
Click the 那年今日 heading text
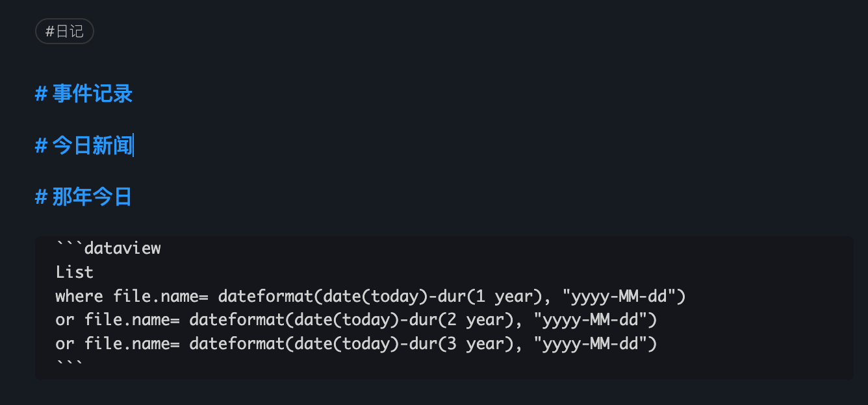92,197
